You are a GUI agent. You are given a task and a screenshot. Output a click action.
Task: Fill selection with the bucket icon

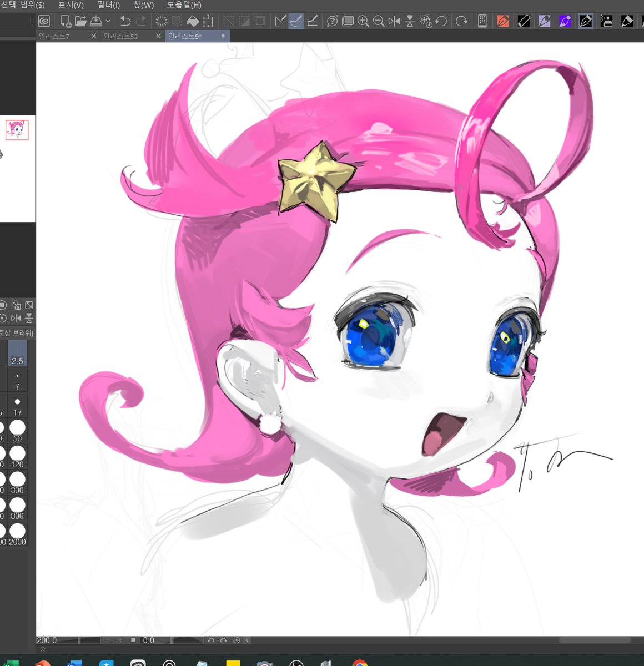point(193,21)
